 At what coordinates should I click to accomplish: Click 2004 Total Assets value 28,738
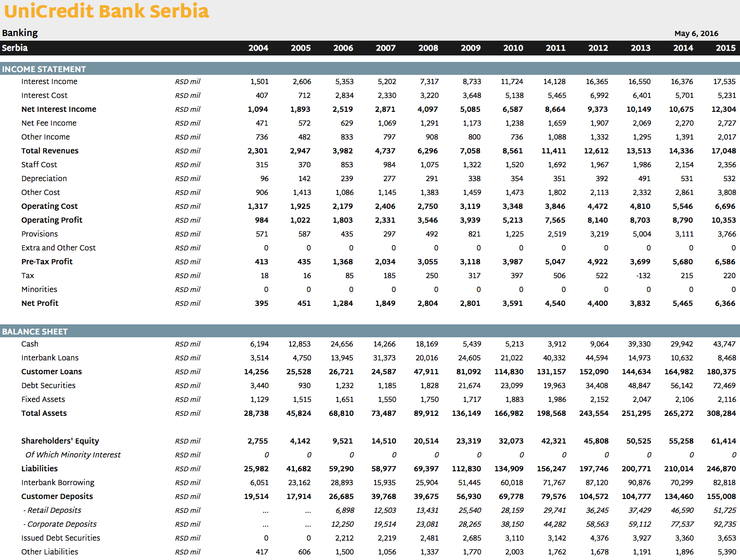(x=256, y=414)
